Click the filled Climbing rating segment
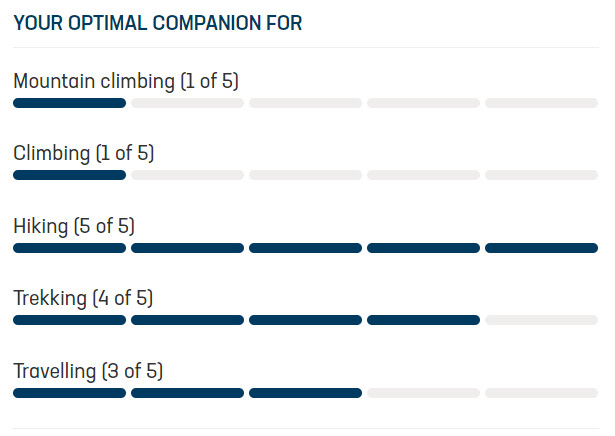615x436 pixels. tap(69, 175)
